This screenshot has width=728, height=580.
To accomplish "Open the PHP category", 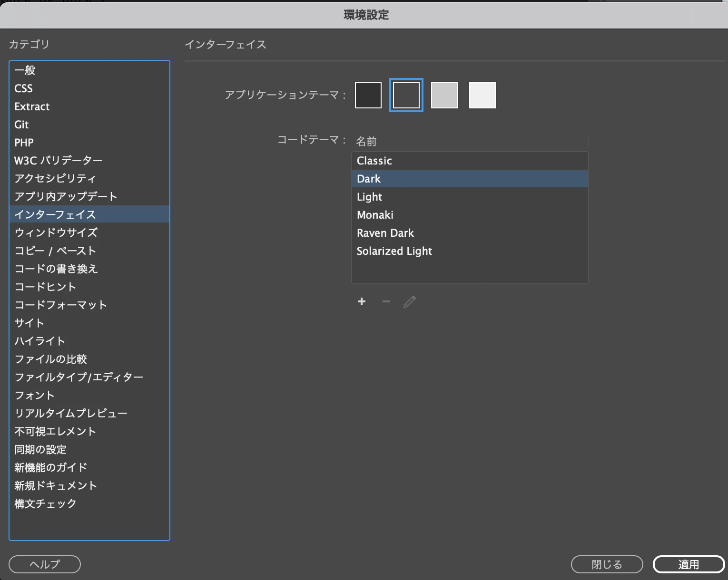I will pyautogui.click(x=89, y=143).
